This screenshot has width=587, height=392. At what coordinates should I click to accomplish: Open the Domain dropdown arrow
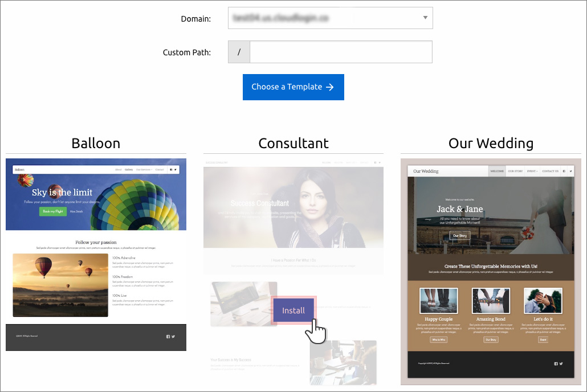[x=425, y=18]
